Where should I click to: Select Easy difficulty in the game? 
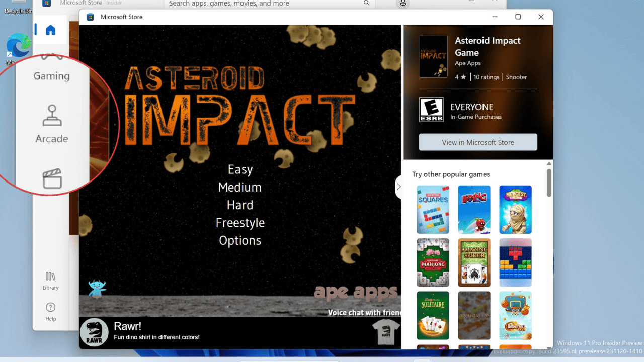tap(240, 169)
